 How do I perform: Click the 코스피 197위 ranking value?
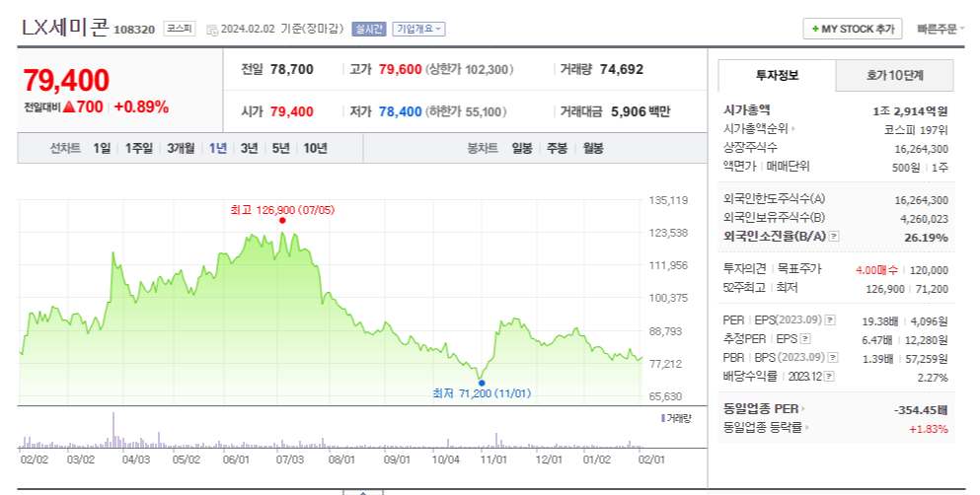pyautogui.click(x=916, y=130)
